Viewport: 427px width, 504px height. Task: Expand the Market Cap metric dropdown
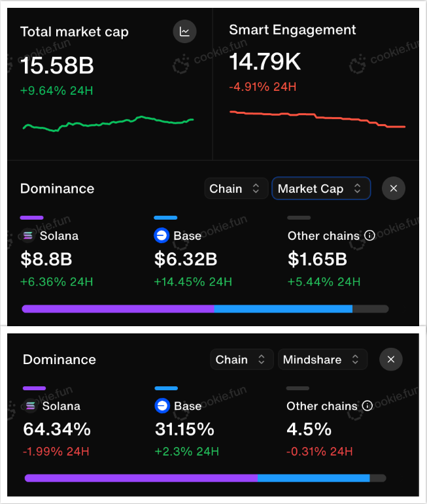point(320,188)
